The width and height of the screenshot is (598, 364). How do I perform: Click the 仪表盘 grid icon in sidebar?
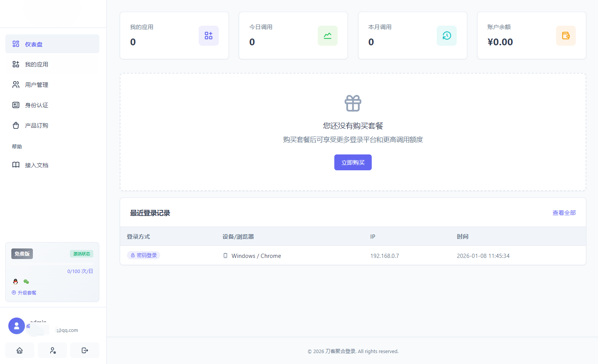click(x=16, y=44)
